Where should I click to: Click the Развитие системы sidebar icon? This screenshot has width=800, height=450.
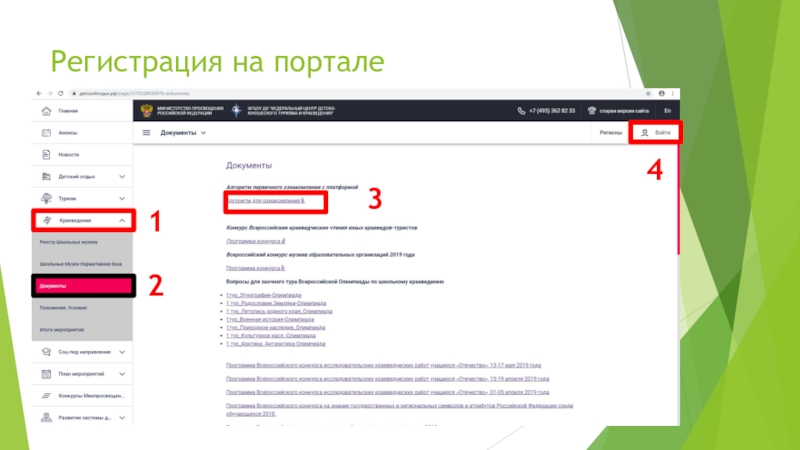tap(46, 418)
